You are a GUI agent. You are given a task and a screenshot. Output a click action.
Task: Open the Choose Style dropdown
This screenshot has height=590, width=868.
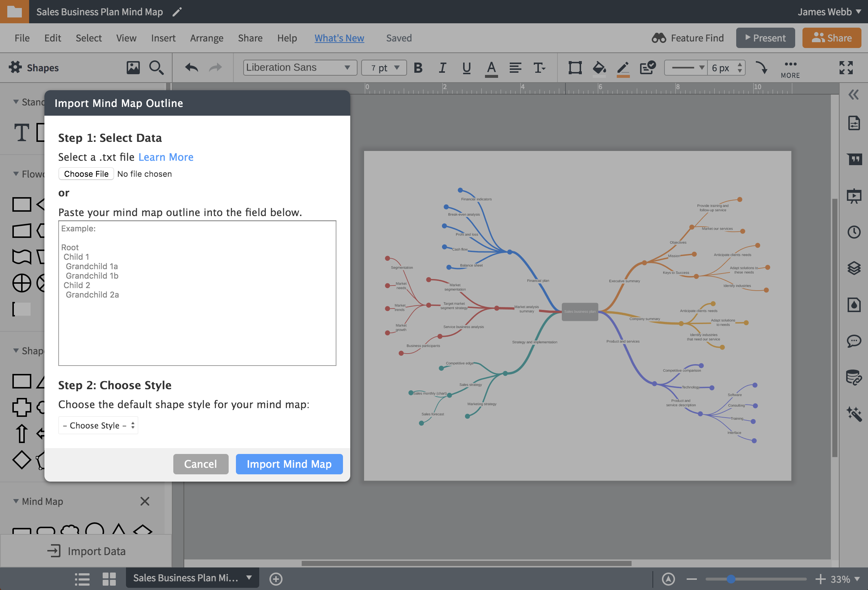point(98,426)
